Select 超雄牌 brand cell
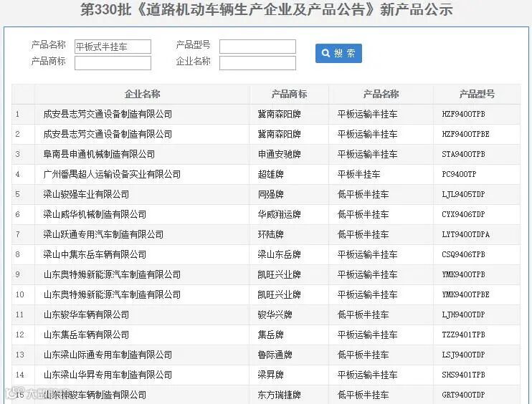The width and height of the screenshot is (532, 404). click(x=289, y=174)
